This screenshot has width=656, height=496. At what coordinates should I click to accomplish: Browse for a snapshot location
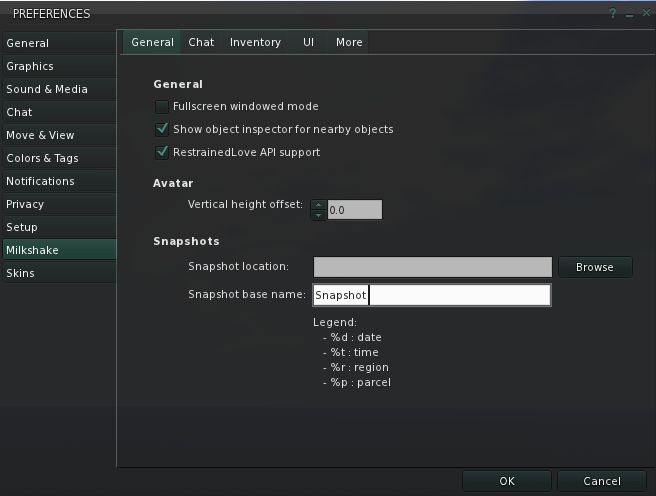point(594,267)
